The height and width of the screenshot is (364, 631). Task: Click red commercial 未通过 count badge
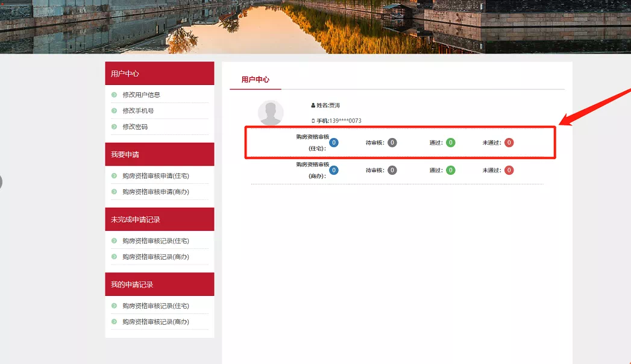509,171
